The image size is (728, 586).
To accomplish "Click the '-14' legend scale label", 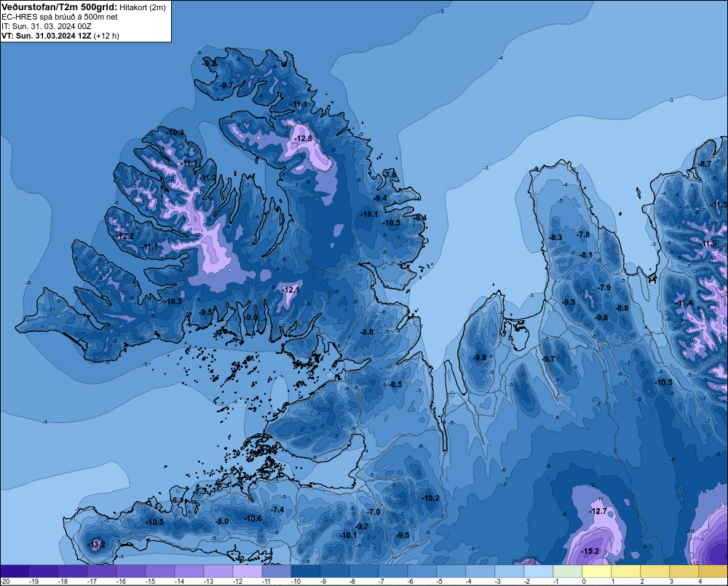I will (179, 582).
